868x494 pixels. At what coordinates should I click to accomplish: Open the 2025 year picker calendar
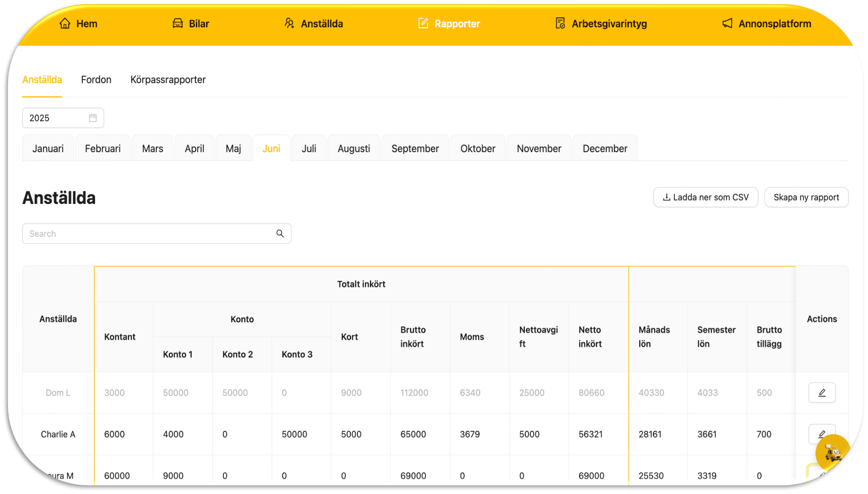[93, 118]
